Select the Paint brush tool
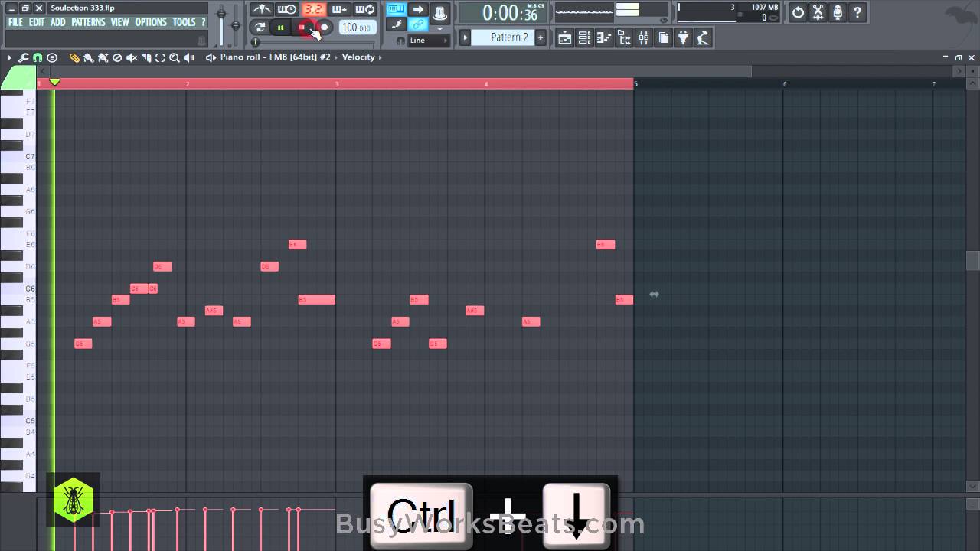Viewport: 980px width, 551px height. [x=89, y=57]
